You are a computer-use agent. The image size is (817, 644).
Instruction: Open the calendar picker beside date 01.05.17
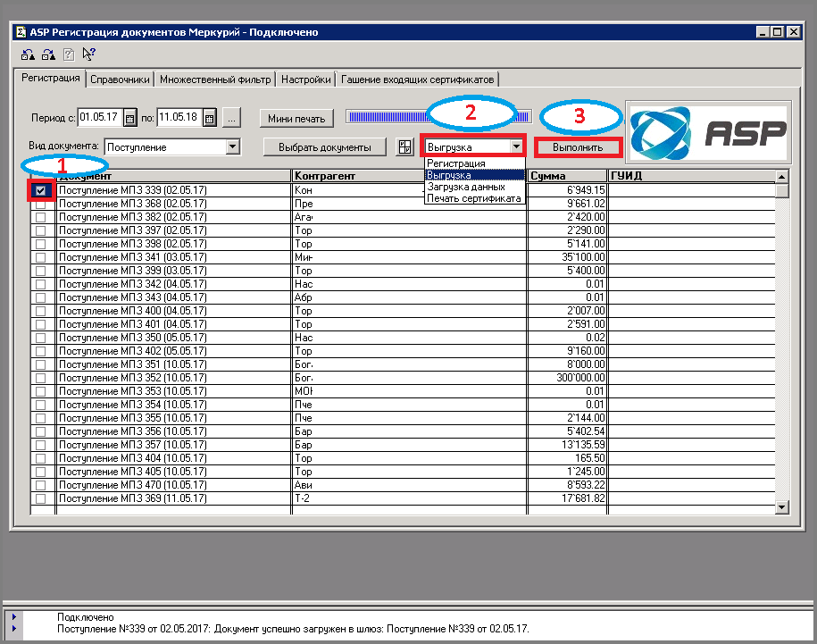[x=129, y=118]
